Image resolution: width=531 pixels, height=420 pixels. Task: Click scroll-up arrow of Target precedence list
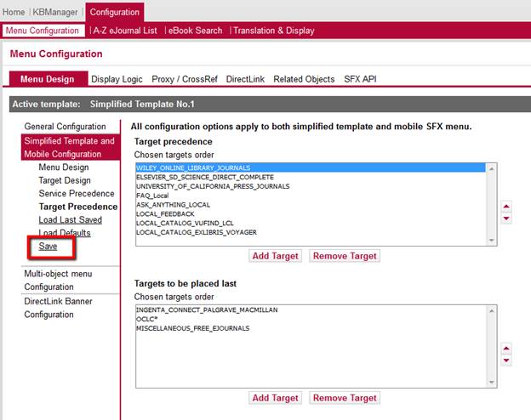491,168
